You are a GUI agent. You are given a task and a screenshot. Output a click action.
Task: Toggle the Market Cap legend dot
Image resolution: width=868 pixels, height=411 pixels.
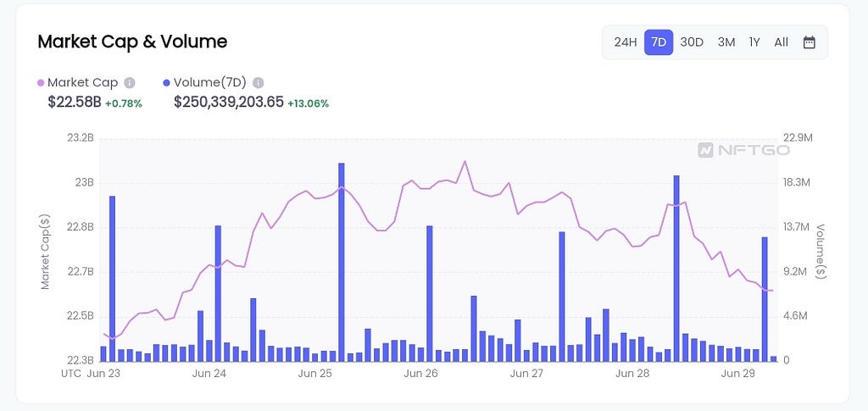tap(41, 83)
